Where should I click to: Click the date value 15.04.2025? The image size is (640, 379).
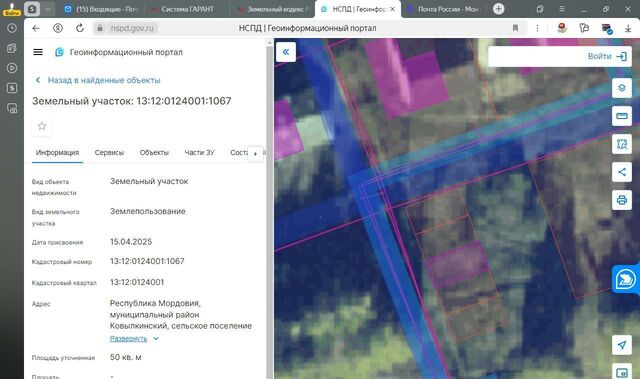(131, 242)
